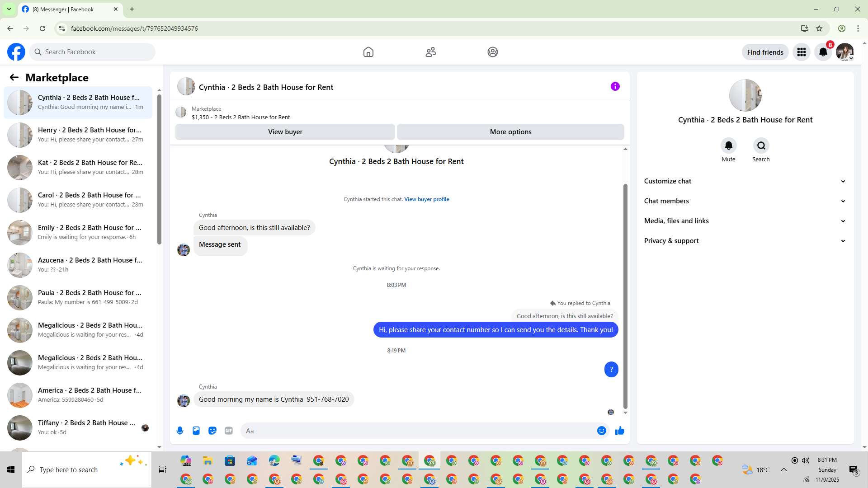Open the Kat conversation

78,168
